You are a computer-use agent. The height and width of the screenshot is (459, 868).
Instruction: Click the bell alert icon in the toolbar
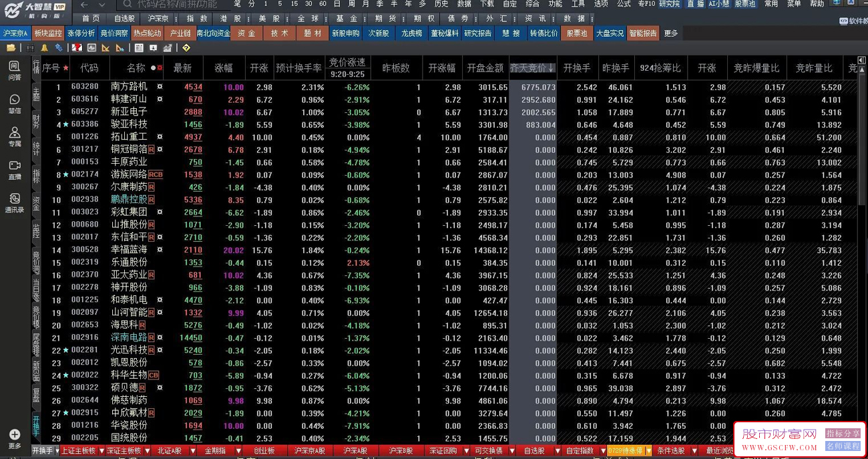pyautogui.click(x=45, y=48)
